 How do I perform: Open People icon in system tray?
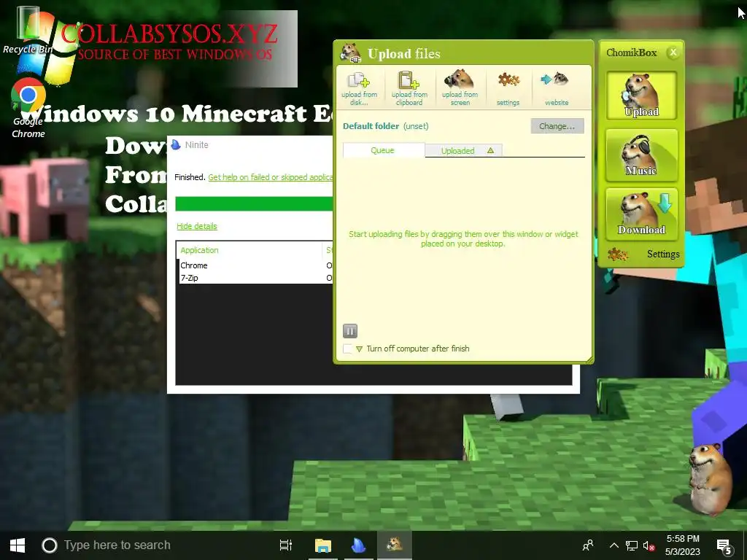(588, 545)
